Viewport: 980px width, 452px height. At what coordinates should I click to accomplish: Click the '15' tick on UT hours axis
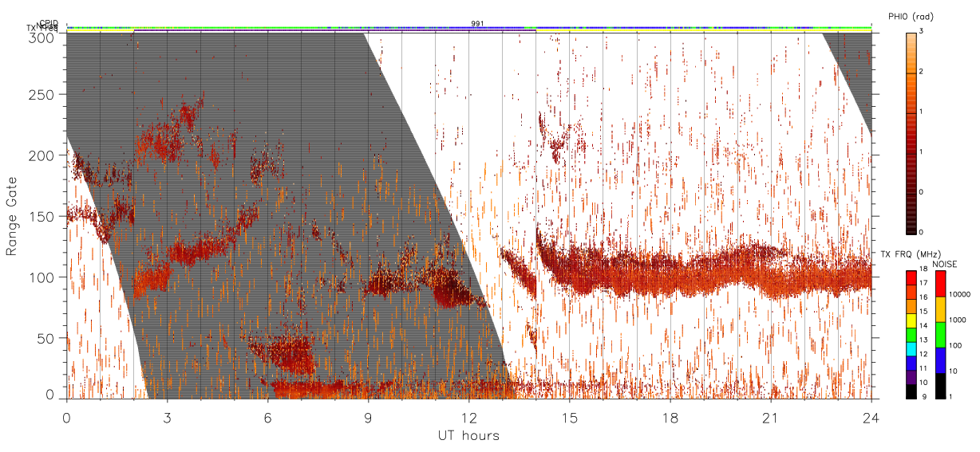click(570, 418)
